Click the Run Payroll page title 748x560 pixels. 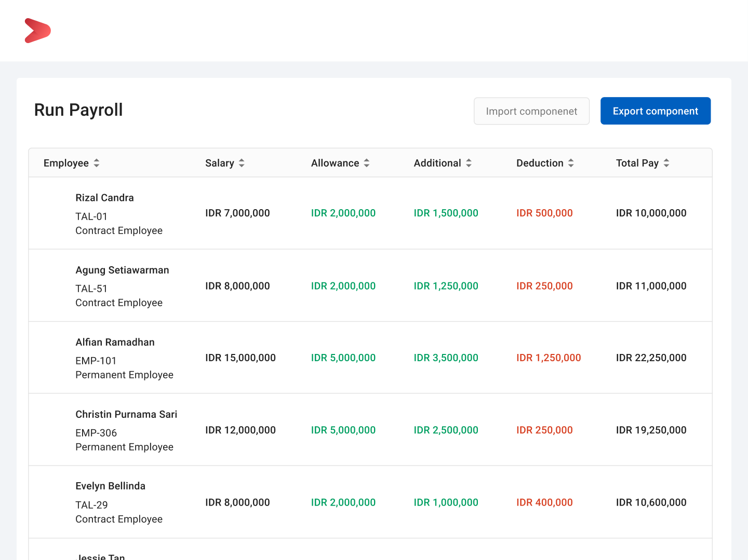pos(78,110)
